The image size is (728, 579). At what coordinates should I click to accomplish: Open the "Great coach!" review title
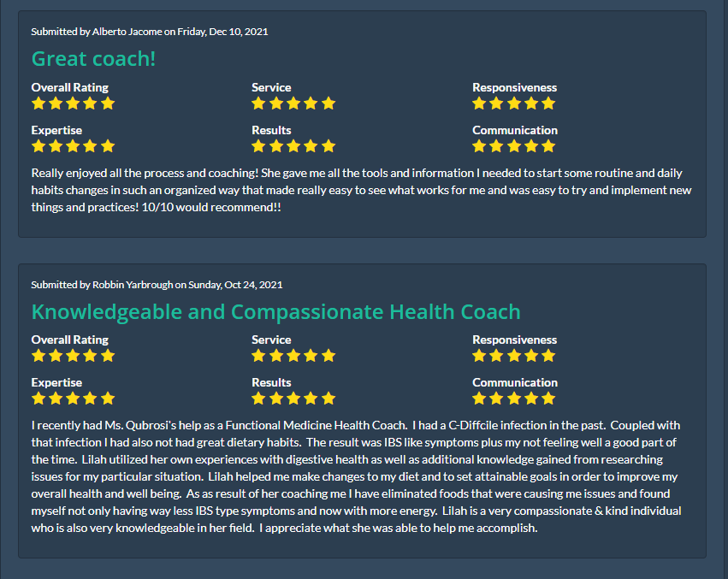(93, 59)
